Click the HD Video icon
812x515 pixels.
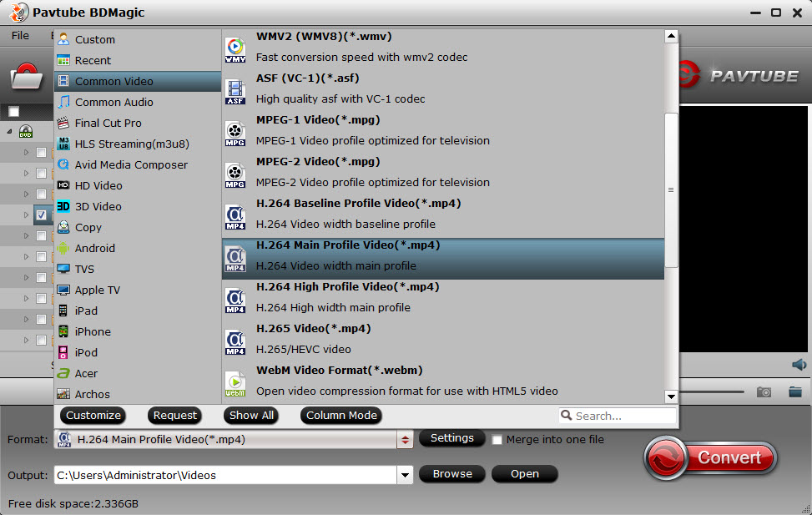pyautogui.click(x=63, y=185)
